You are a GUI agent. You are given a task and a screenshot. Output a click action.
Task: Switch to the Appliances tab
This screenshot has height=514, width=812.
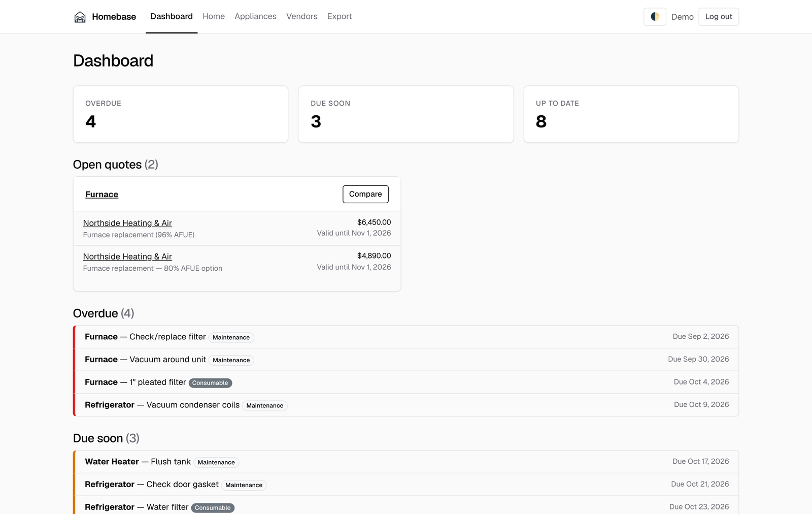click(255, 16)
